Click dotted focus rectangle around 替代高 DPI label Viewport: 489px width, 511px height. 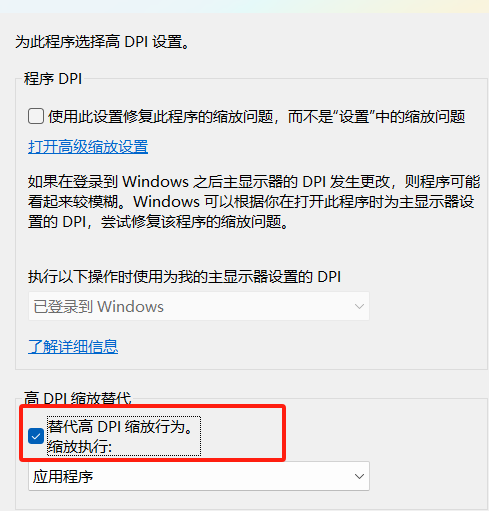click(x=124, y=436)
